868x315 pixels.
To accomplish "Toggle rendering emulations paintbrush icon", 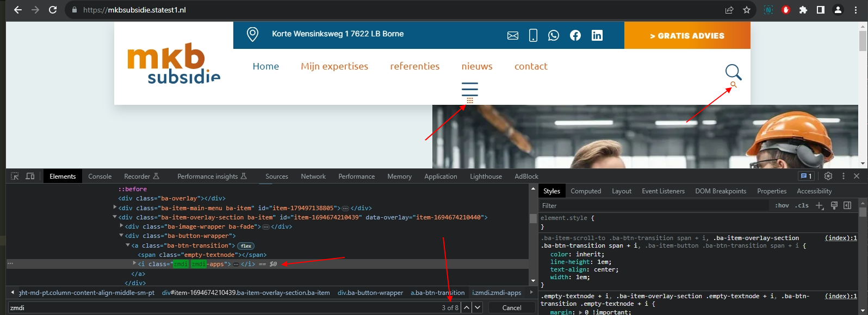I will 834,205.
